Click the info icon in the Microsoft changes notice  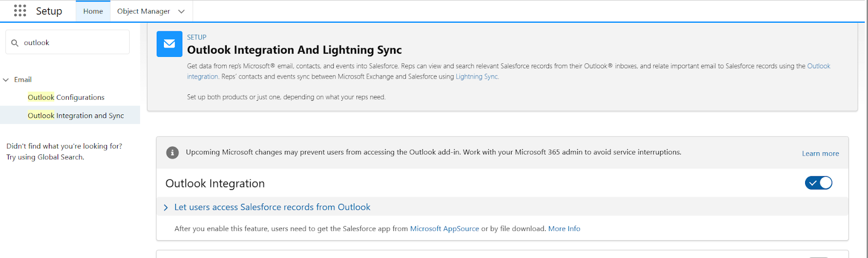(x=173, y=153)
